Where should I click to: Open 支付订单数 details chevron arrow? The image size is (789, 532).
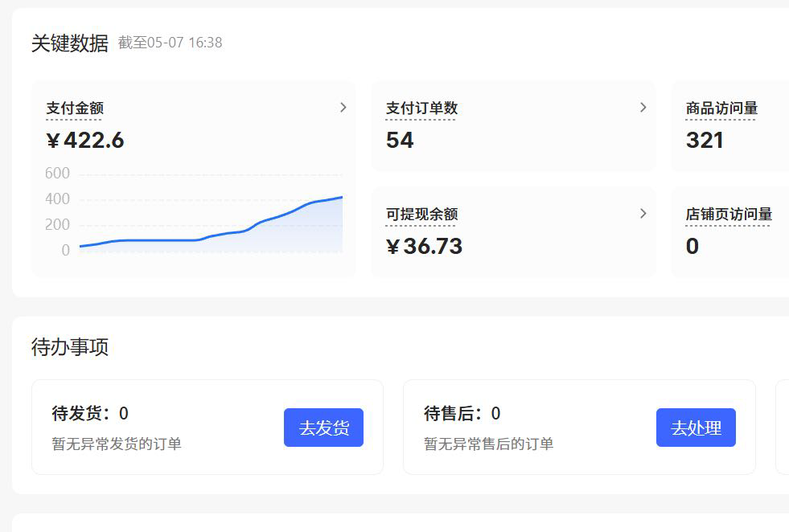(x=643, y=108)
